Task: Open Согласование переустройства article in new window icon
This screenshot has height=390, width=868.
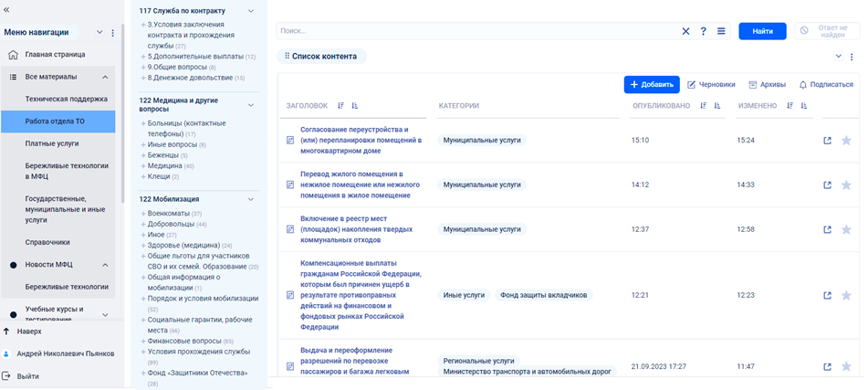Action: [828, 141]
